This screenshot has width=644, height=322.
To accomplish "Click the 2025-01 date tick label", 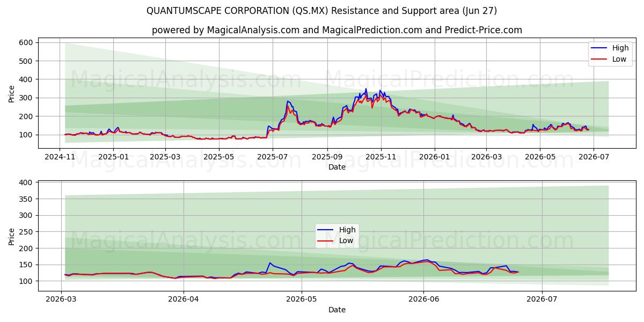I will 113,157.
